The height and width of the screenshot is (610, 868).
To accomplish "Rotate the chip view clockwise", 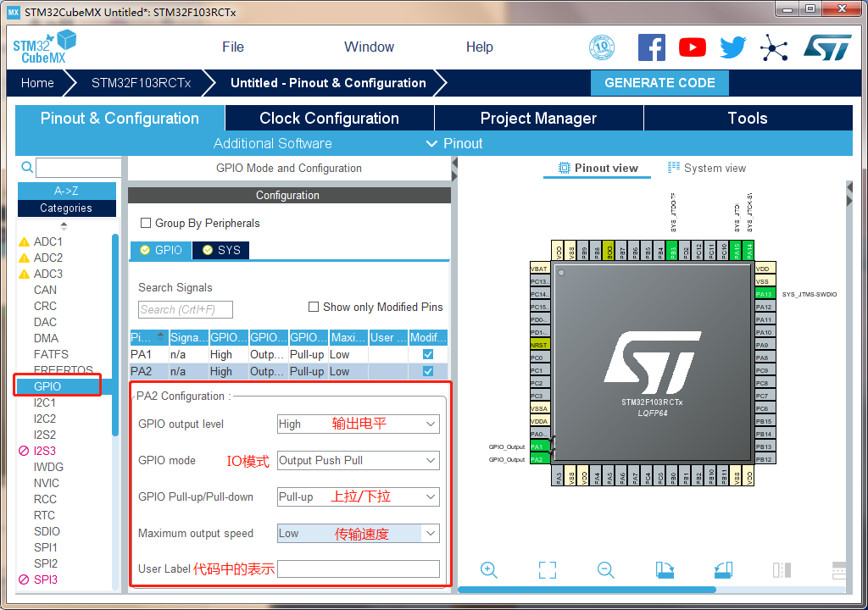I will [665, 570].
